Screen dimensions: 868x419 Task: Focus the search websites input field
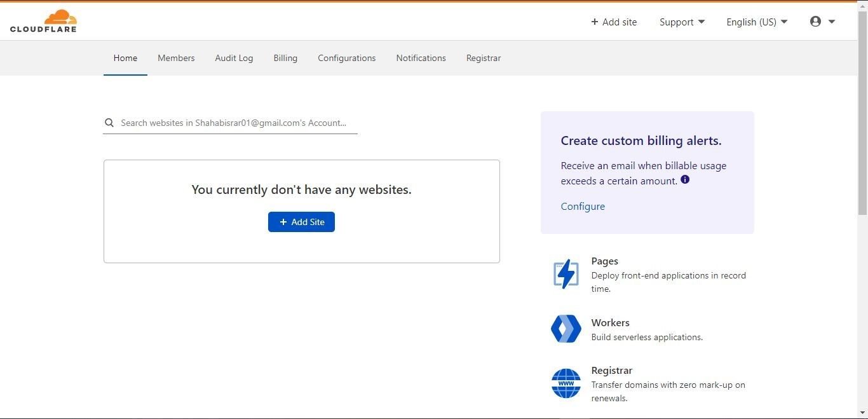(235, 123)
